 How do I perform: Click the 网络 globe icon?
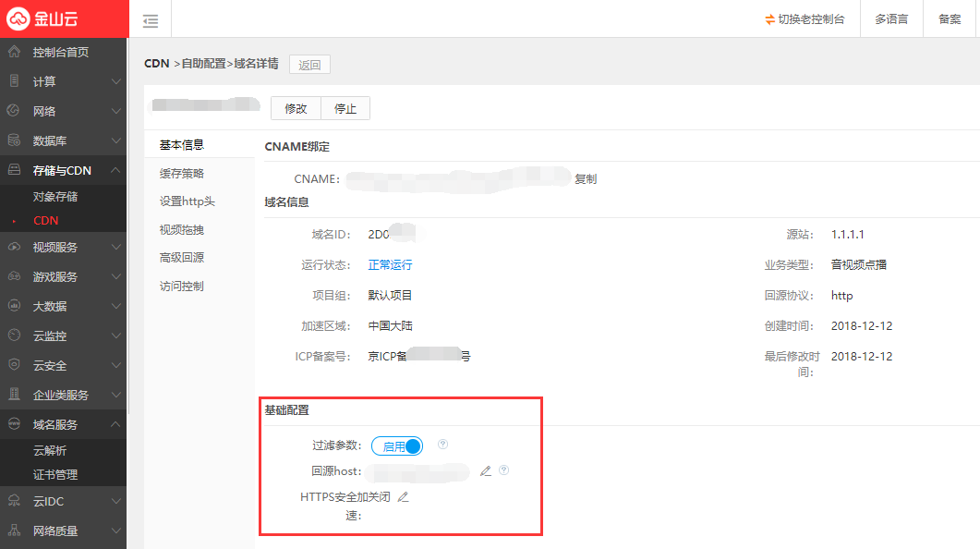click(x=14, y=111)
